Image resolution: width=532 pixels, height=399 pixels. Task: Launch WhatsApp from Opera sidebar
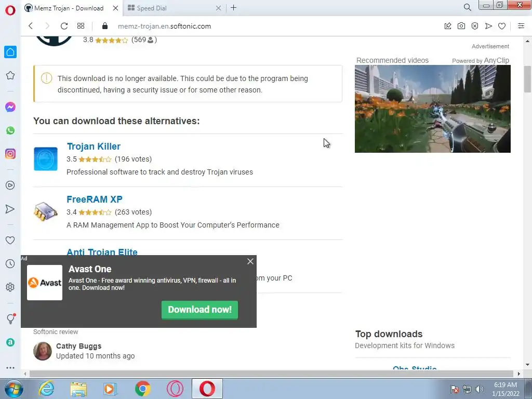[x=10, y=130]
